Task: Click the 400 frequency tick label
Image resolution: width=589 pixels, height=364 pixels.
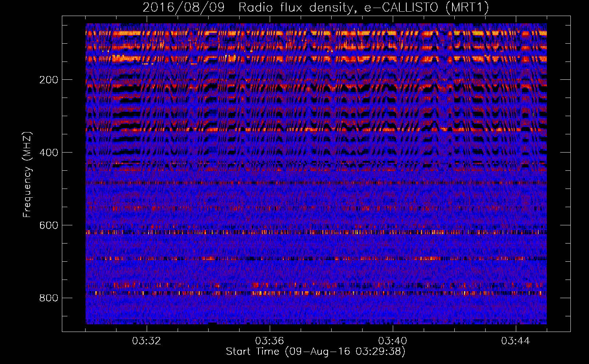Action: [x=49, y=153]
